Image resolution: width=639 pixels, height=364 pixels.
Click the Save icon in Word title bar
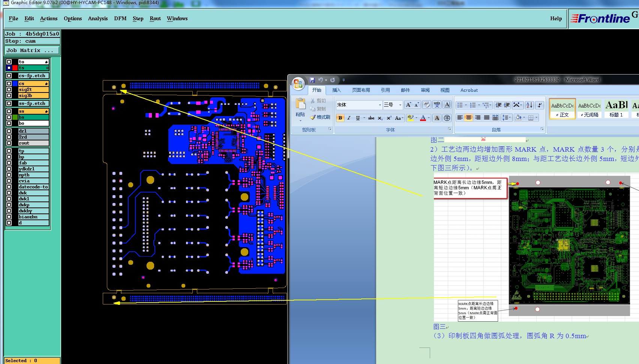point(312,80)
